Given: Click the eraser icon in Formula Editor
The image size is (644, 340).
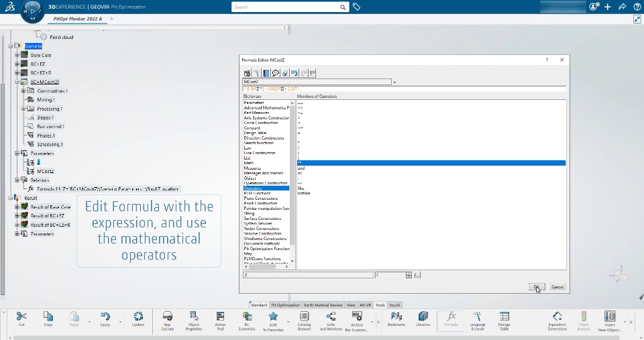Looking at the screenshot, I should (x=284, y=73).
